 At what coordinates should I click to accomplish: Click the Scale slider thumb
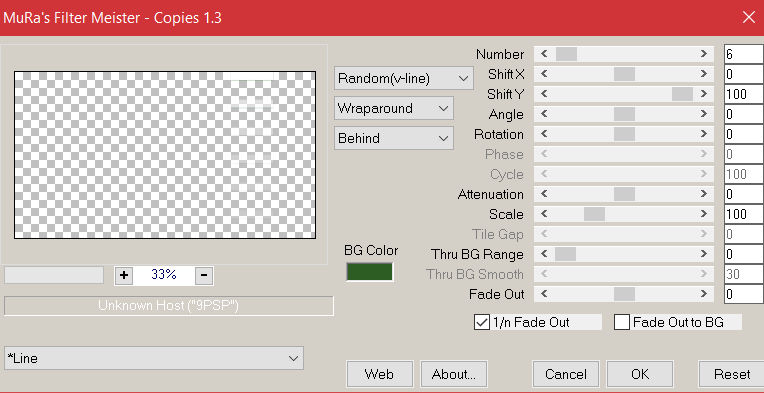pos(594,214)
